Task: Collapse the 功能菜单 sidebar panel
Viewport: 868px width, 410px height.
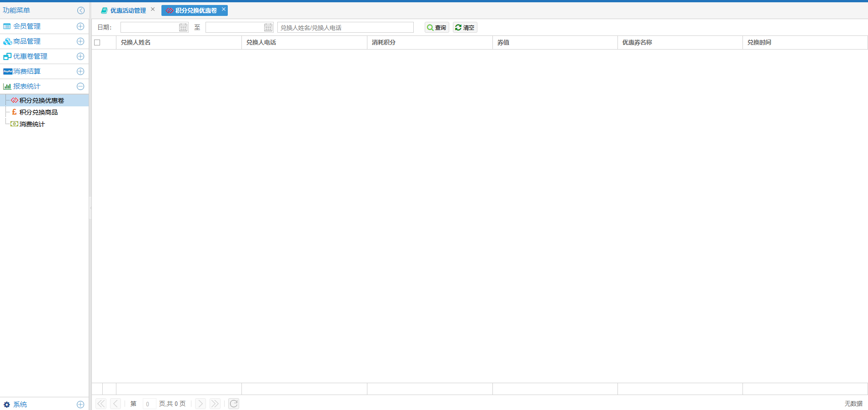Action: click(x=81, y=10)
